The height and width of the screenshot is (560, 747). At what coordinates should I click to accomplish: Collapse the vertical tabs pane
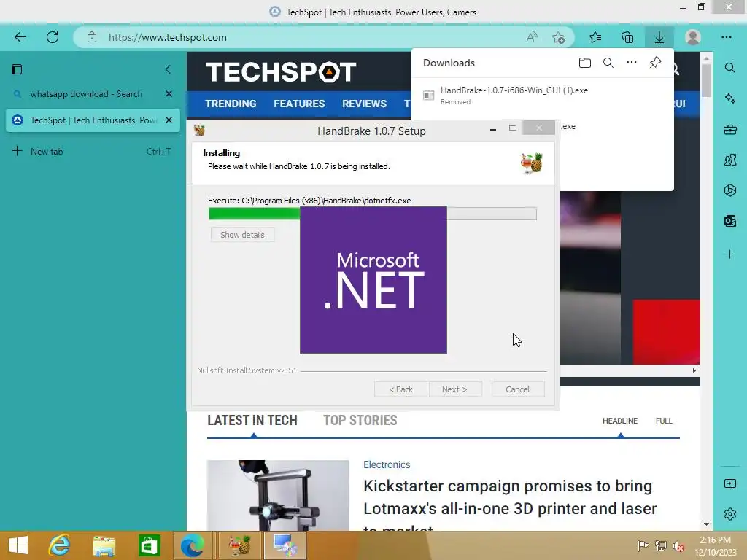point(169,69)
